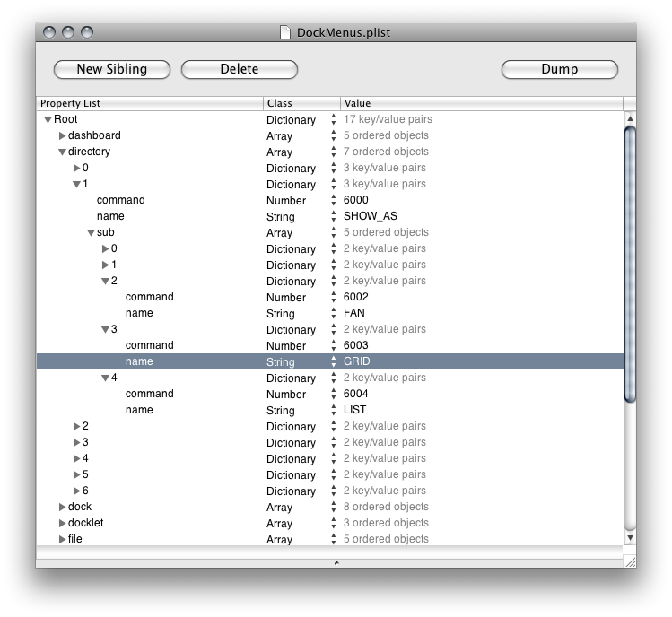672x617 pixels.
Task: Expand directory item 5 dictionary
Action: [77, 474]
